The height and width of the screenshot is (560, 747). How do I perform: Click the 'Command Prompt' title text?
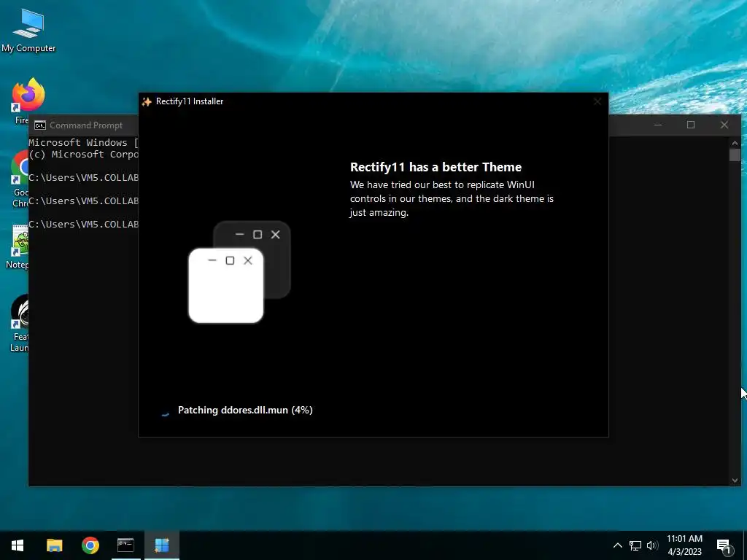click(86, 125)
